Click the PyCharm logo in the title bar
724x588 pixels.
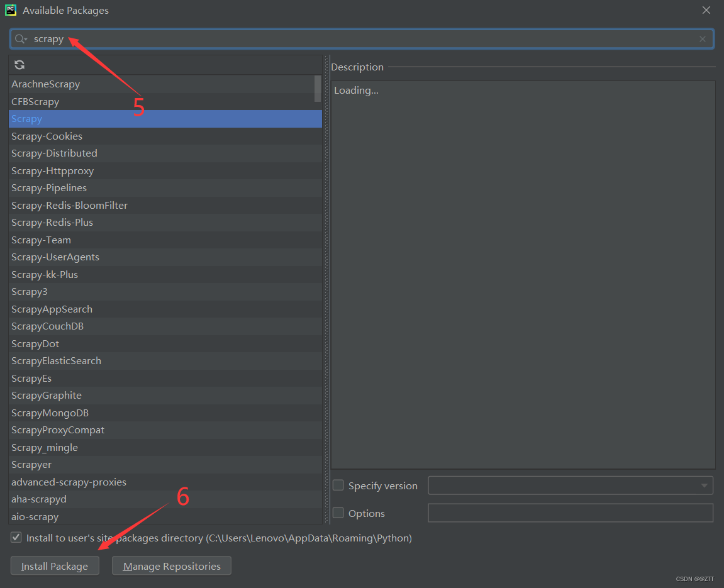pyautogui.click(x=11, y=10)
